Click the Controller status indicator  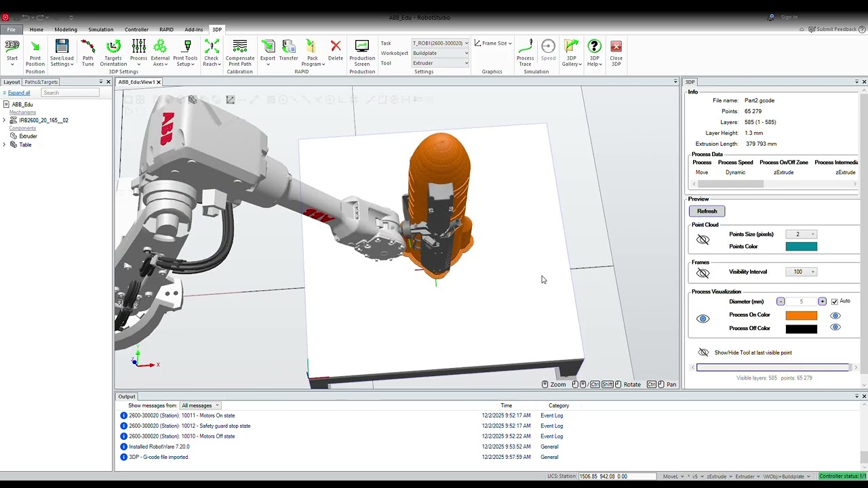pyautogui.click(x=842, y=476)
